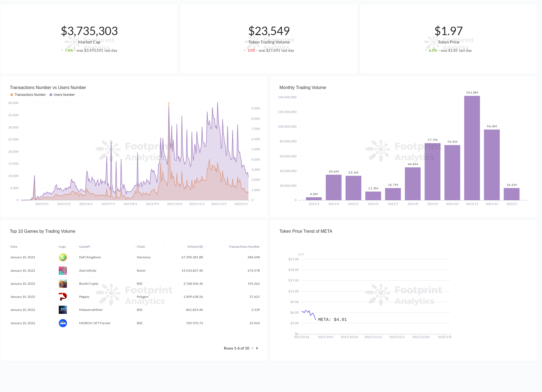Click the Pegaxy game logo
This screenshot has height=392, width=542.
pos(63,296)
